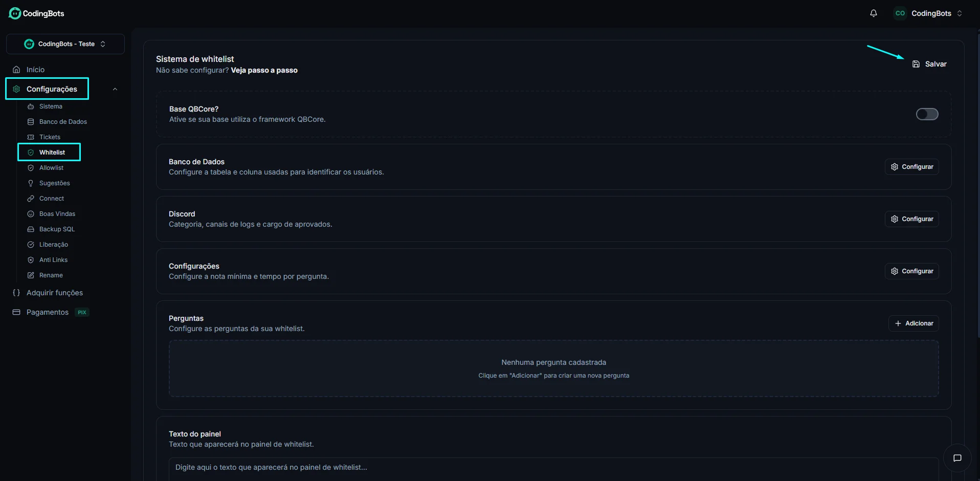Open Banco de Dados sidebar item
Viewport: 980px width, 481px height.
click(63, 122)
